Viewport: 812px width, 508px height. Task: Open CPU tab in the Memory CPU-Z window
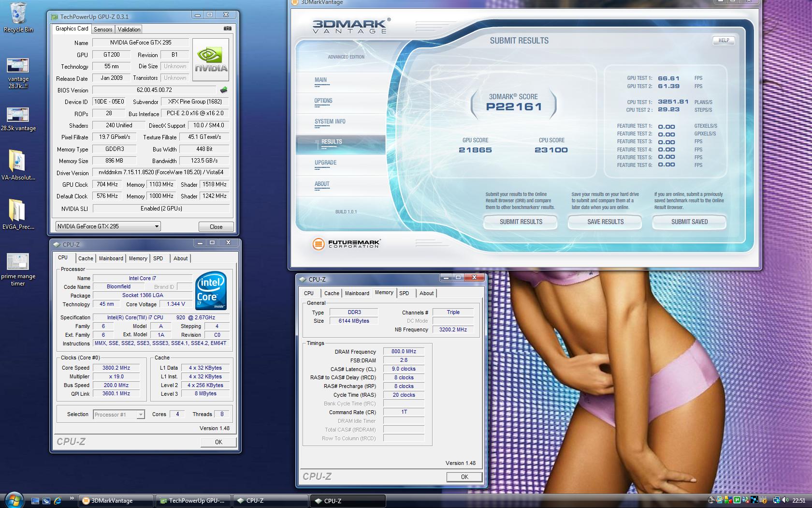[309, 293]
